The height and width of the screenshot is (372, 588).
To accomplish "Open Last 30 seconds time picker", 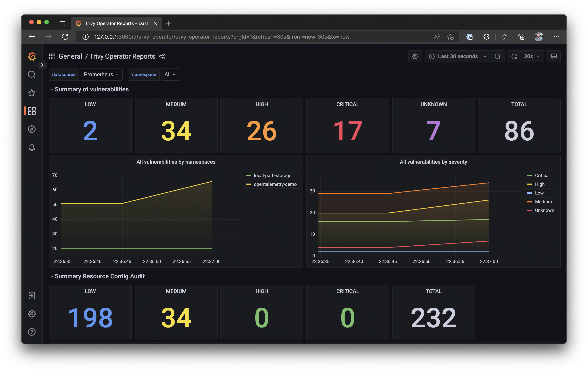I will (x=458, y=56).
